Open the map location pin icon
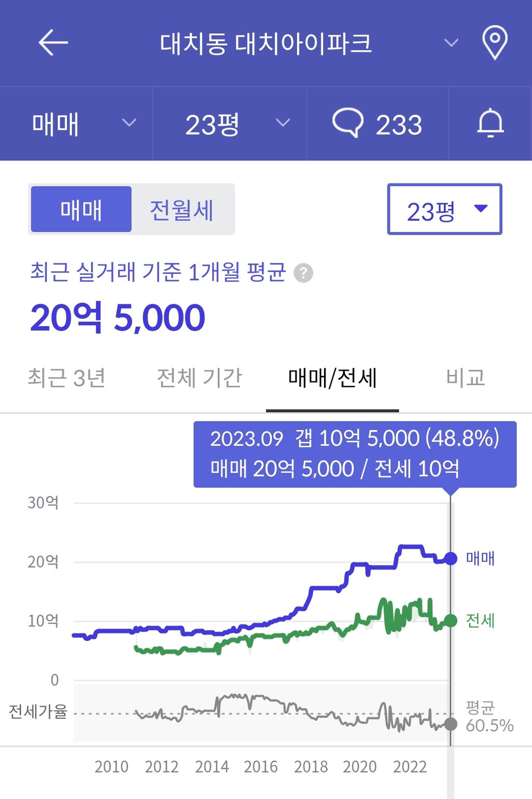The height and width of the screenshot is (799, 532). (x=495, y=43)
